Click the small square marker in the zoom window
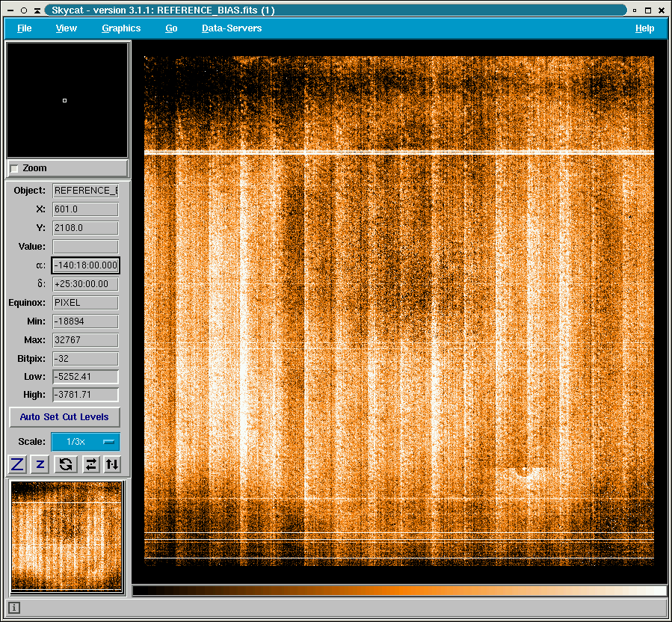 [65, 100]
